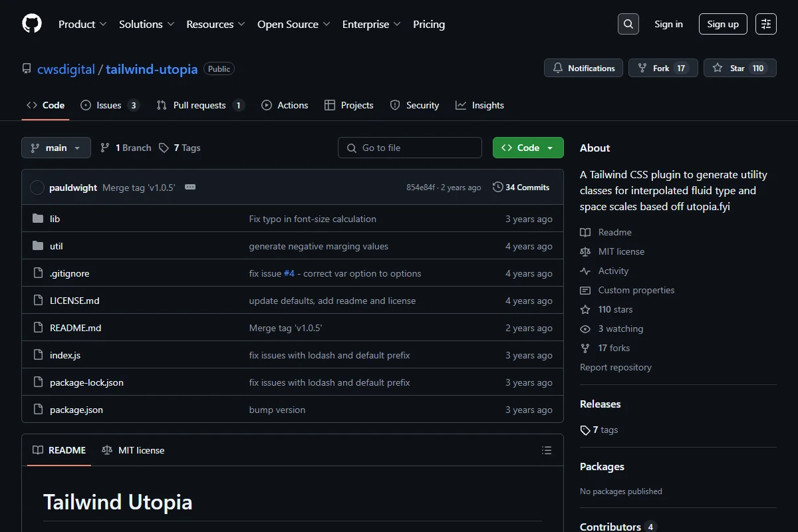
Task: Click the commit message ellipsis icon
Action: point(190,187)
